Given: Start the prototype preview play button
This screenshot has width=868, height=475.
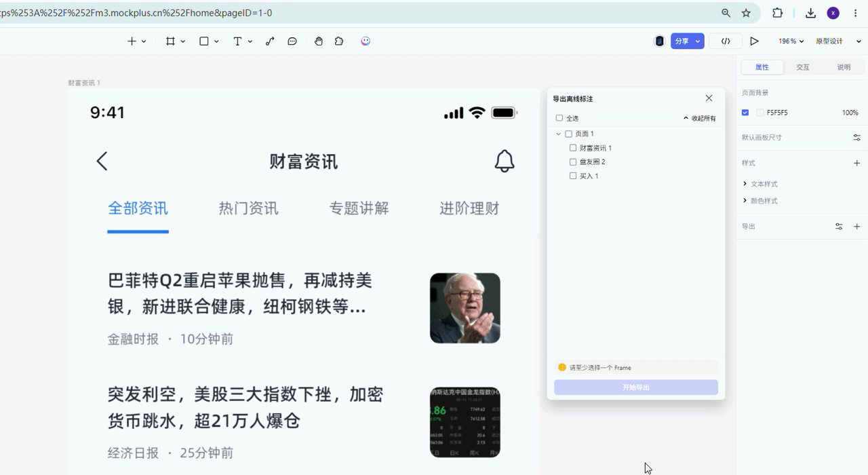Looking at the screenshot, I should point(754,41).
